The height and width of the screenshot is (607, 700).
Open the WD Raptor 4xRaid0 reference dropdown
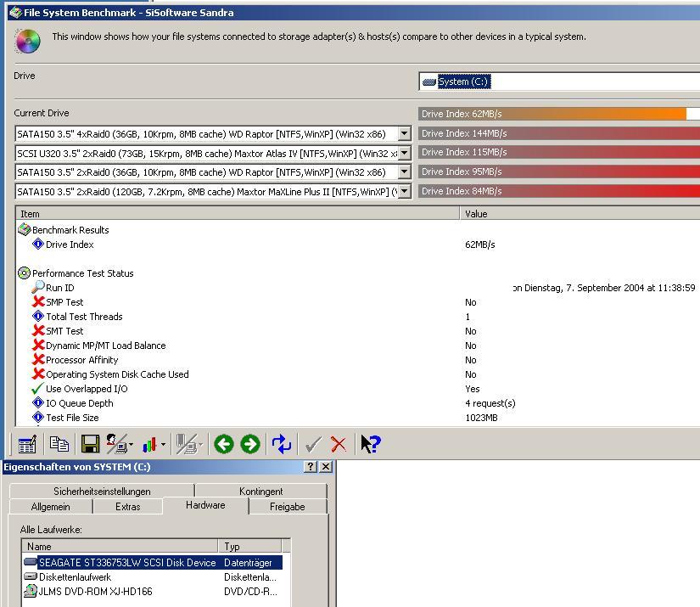404,133
